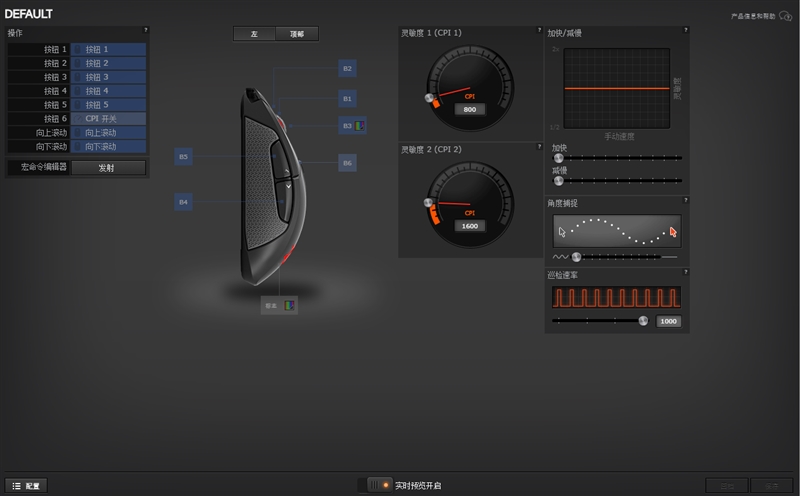Open the logo illumination color icon below mouse
The height and width of the screenshot is (496, 800).
pyautogui.click(x=290, y=305)
